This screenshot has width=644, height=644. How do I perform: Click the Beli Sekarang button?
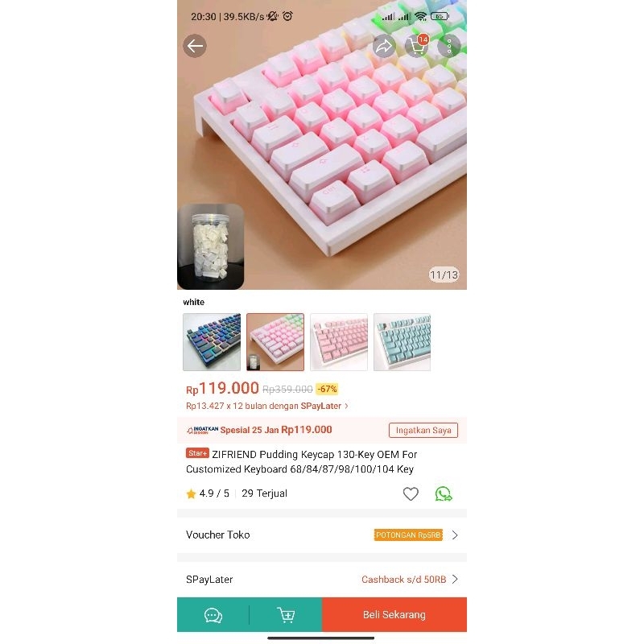pyautogui.click(x=394, y=614)
